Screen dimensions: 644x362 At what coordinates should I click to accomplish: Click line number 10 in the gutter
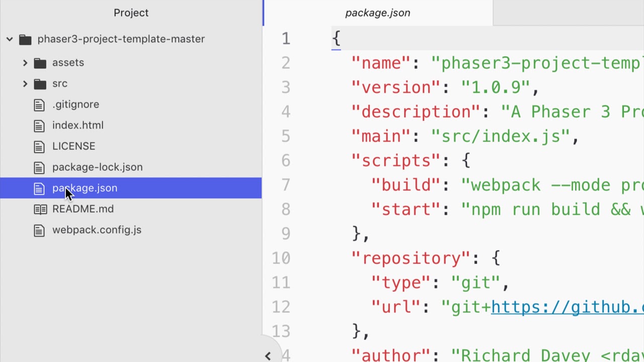point(281,258)
